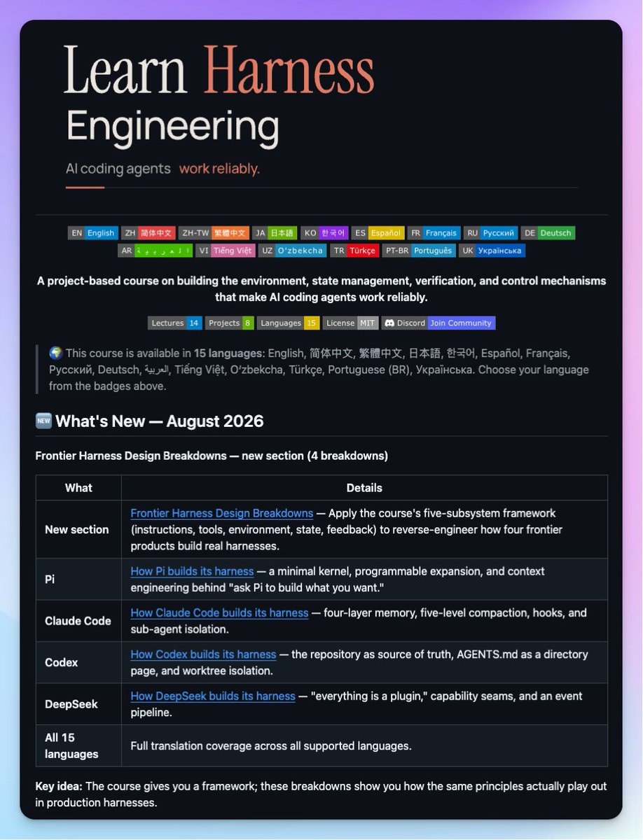Select the AR Arabic language badge

155,251
